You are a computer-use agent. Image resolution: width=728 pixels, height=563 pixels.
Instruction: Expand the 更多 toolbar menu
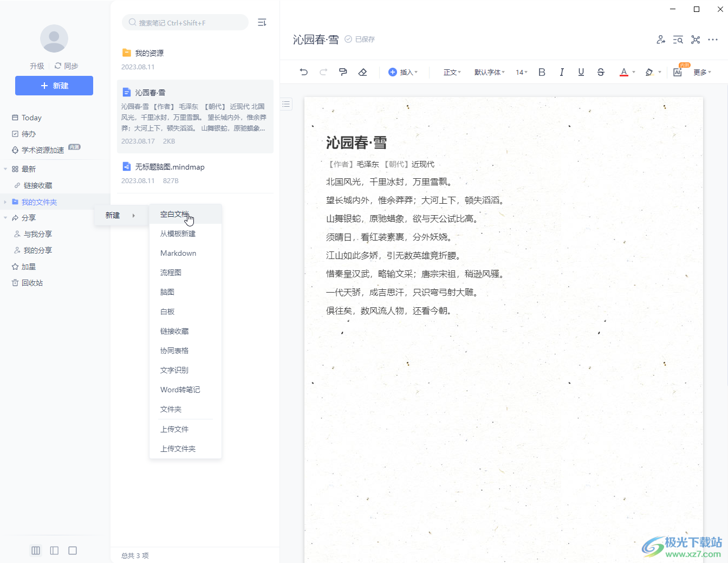[702, 72]
